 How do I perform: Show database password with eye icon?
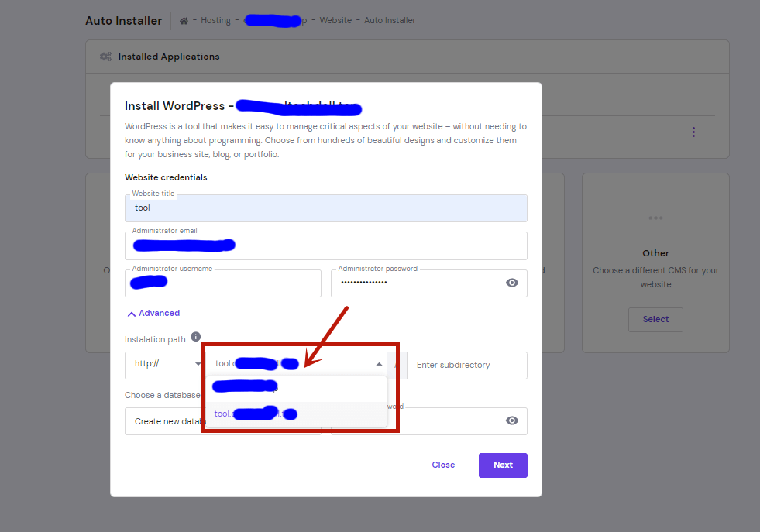point(512,420)
